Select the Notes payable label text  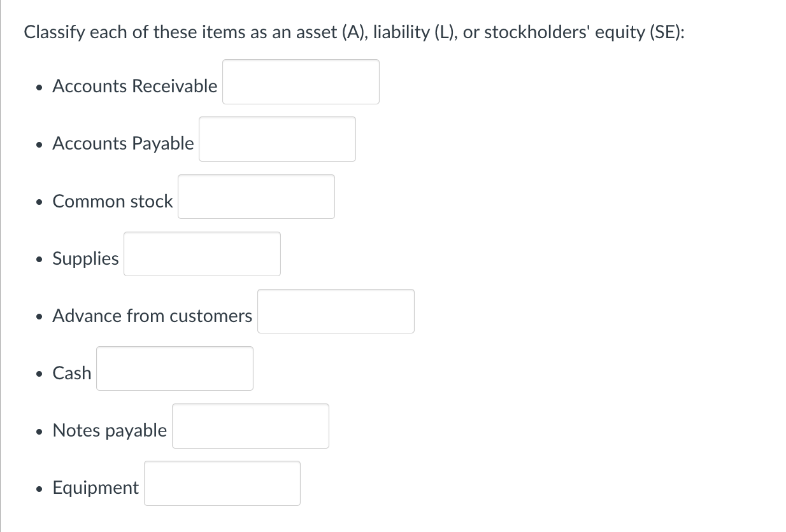[x=109, y=430]
